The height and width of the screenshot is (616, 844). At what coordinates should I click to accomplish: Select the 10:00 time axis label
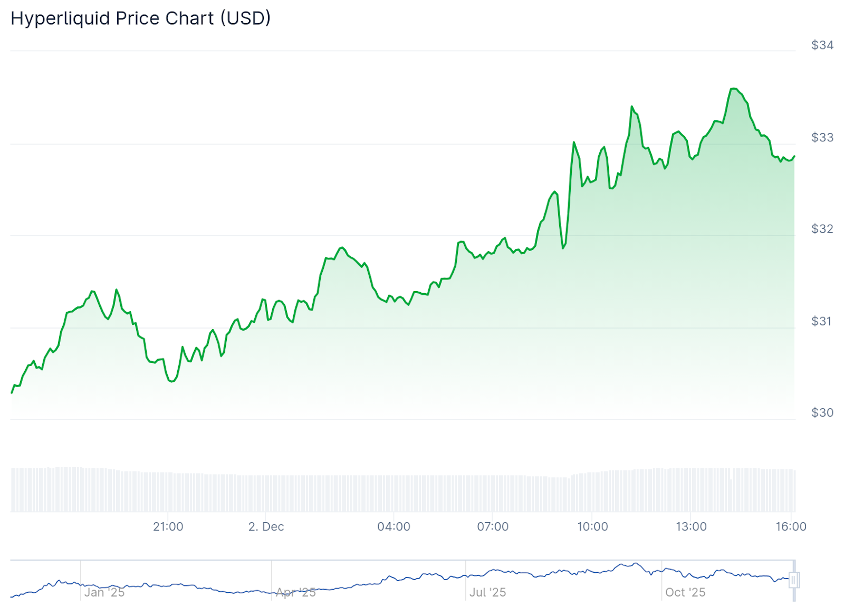click(592, 526)
